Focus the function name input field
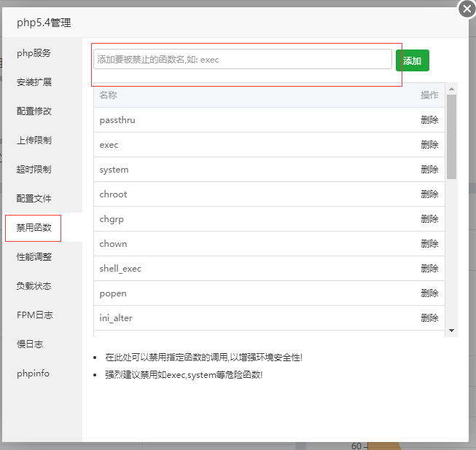This screenshot has height=450, width=476. point(242,60)
